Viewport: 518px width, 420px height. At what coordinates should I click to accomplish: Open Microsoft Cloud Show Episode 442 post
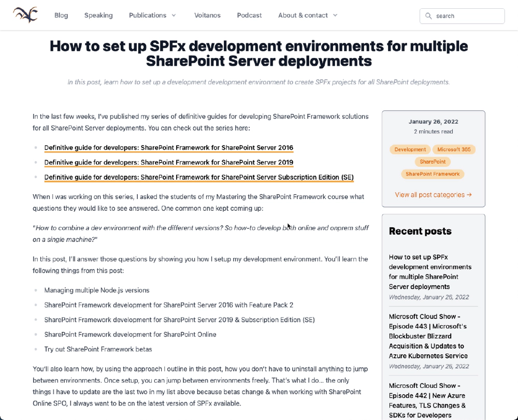click(427, 400)
